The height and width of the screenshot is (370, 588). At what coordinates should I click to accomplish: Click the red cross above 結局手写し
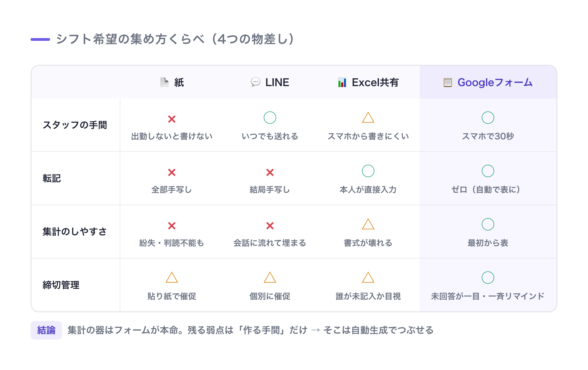point(270,172)
